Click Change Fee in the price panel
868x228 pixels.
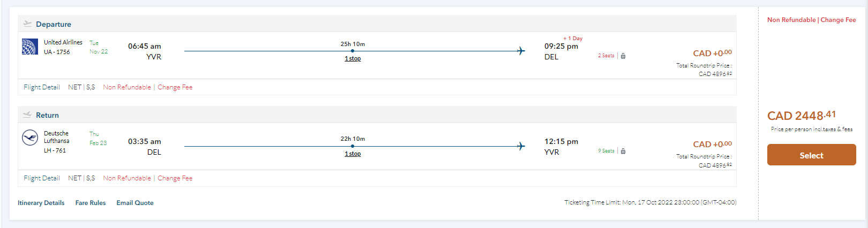[x=838, y=20]
